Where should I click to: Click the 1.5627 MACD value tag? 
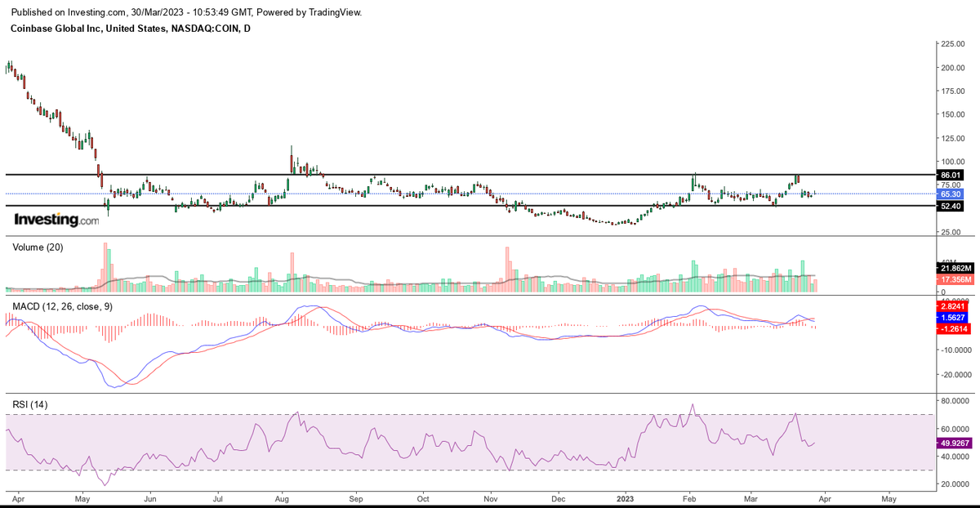955,318
